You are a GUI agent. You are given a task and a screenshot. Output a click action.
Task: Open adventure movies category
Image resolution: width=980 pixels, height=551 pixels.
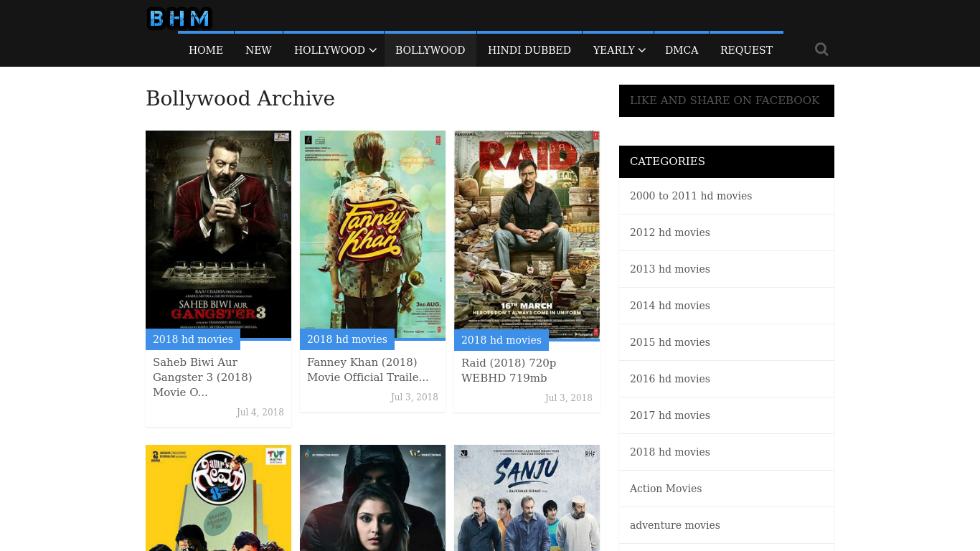(675, 525)
